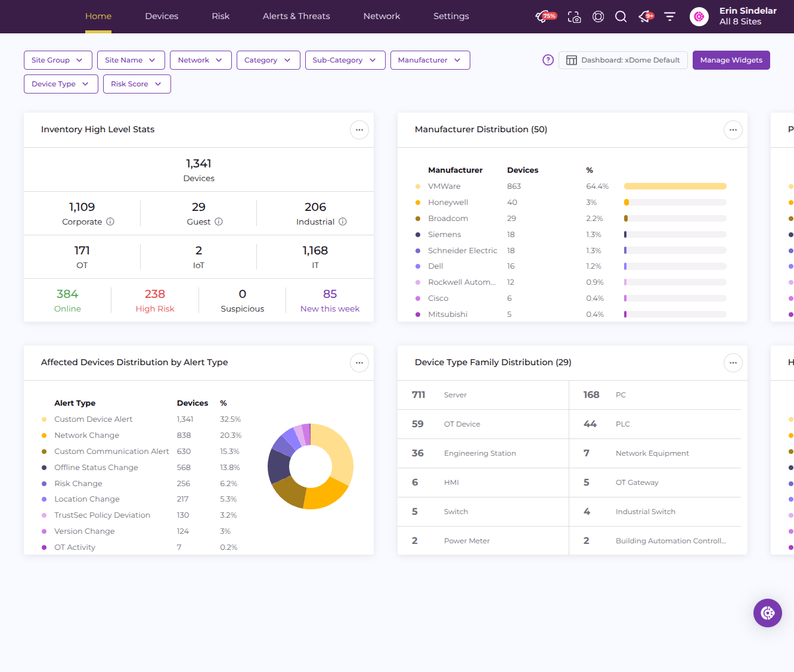Switch to the Devices tab

point(162,16)
